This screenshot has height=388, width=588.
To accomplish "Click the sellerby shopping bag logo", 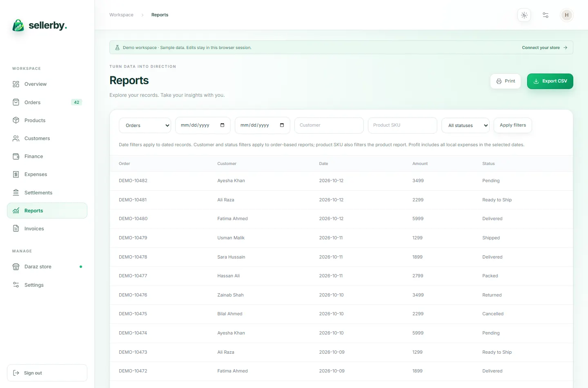I will pyautogui.click(x=18, y=25).
